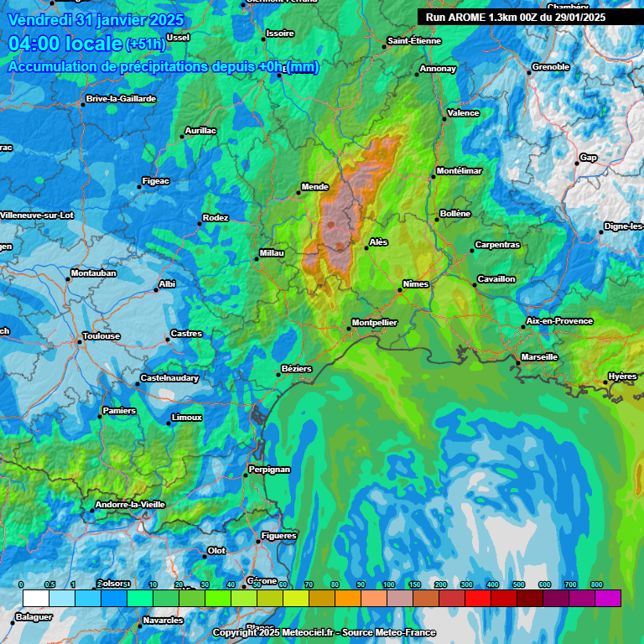This screenshot has height=644, width=644.
Task: Click the Vendredi 31 janvier 2025 date title
Action: click(95, 20)
